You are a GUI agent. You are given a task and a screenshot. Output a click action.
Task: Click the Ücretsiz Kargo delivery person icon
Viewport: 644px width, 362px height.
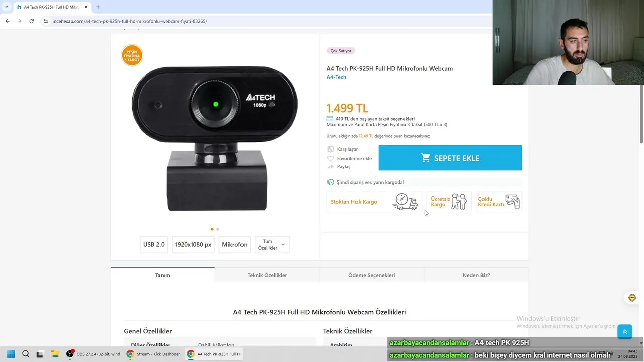click(x=459, y=202)
